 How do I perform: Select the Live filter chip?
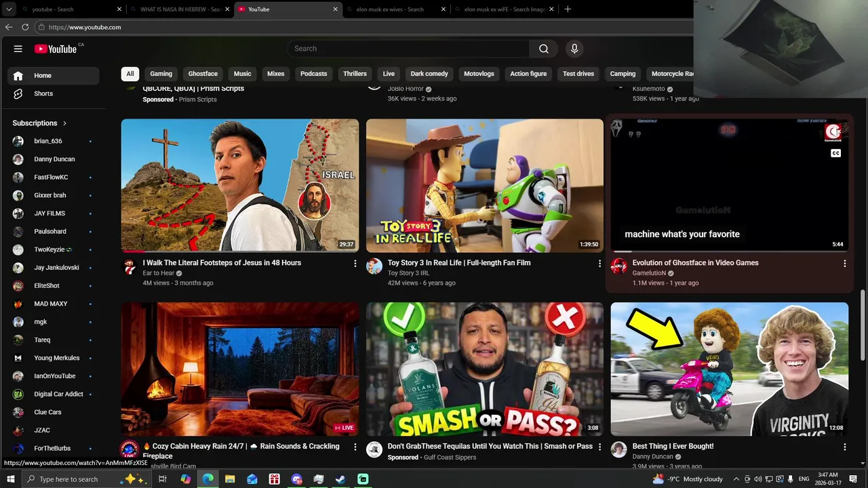pos(389,74)
